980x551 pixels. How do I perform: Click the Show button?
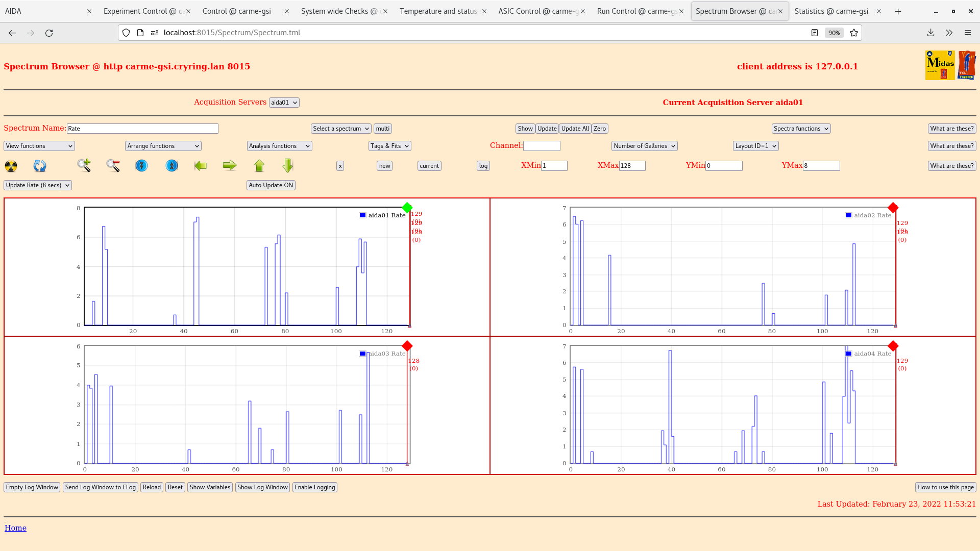pos(525,129)
